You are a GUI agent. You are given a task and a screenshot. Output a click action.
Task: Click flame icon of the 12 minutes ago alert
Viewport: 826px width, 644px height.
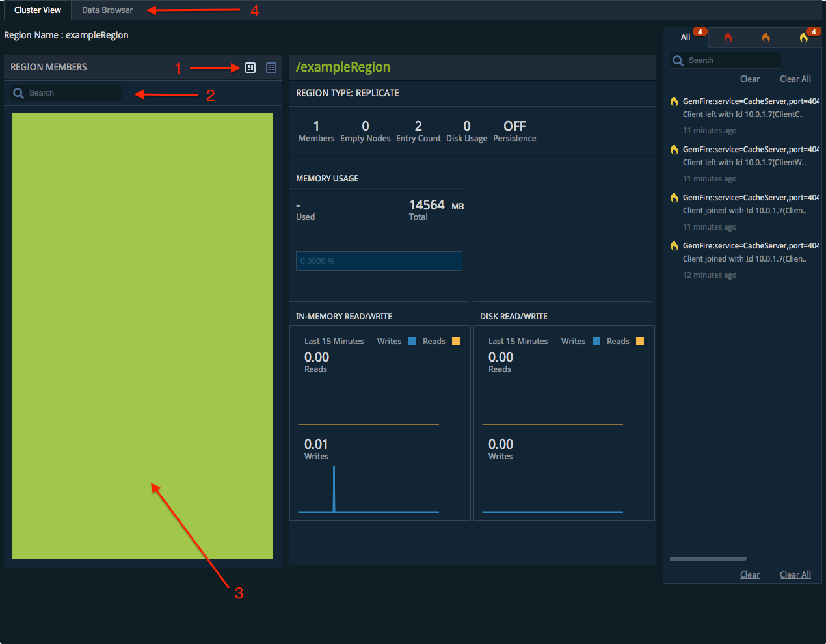[x=674, y=246]
